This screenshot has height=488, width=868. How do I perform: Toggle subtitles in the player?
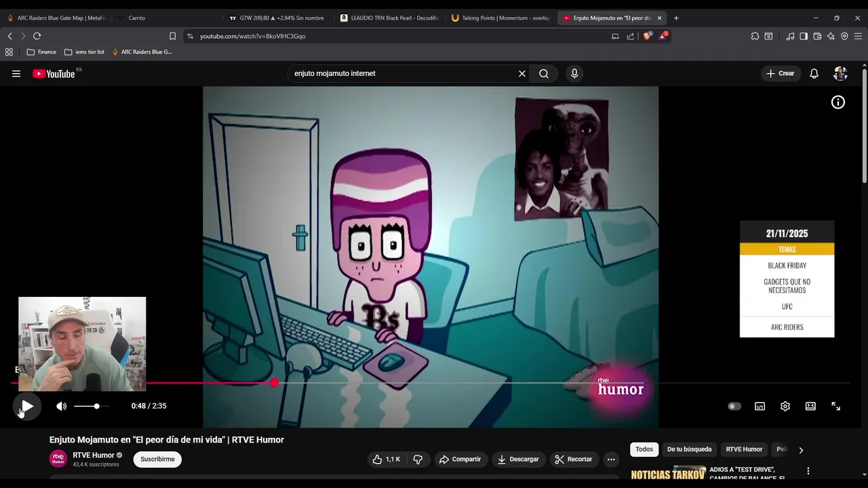click(759, 406)
